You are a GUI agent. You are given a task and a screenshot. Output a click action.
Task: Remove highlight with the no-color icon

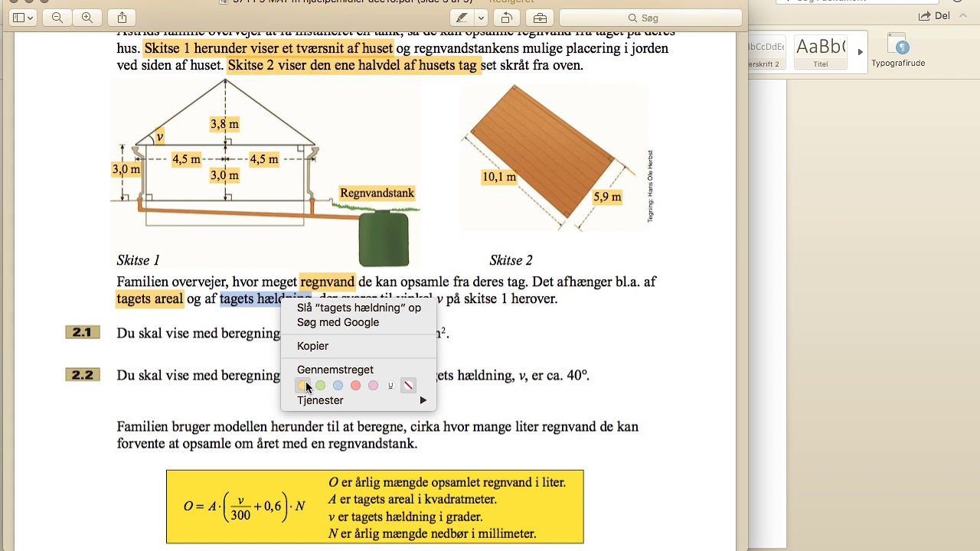pyautogui.click(x=408, y=386)
